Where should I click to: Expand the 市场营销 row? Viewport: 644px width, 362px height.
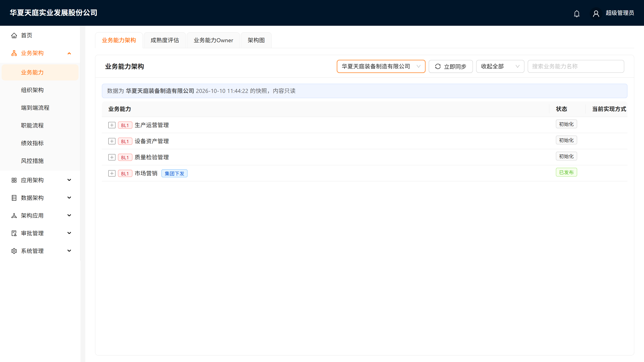click(x=112, y=173)
